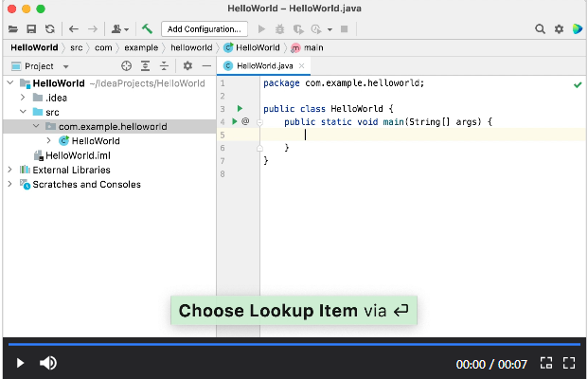Click the @ annotation gutter icon
Screen dimensions: 588x379
point(245,121)
